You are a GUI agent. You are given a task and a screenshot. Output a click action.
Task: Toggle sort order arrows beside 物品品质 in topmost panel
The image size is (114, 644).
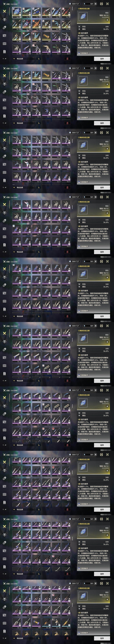click(x=39, y=59)
